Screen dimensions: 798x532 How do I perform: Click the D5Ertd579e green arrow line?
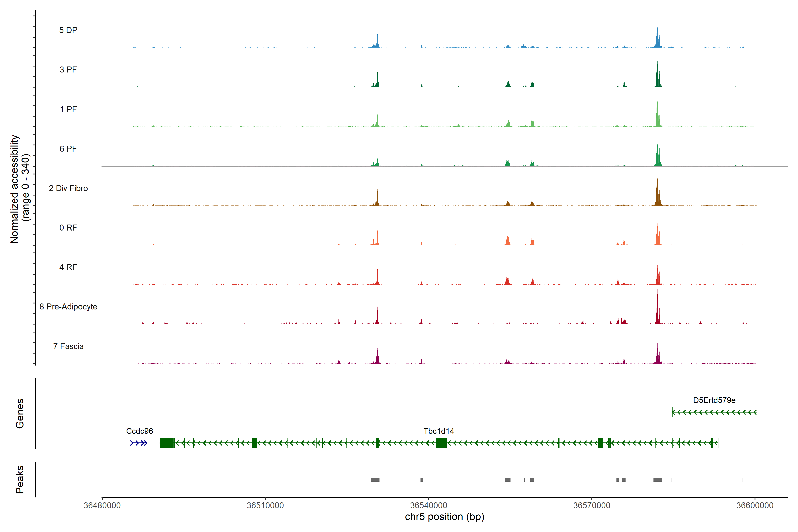[x=714, y=413]
